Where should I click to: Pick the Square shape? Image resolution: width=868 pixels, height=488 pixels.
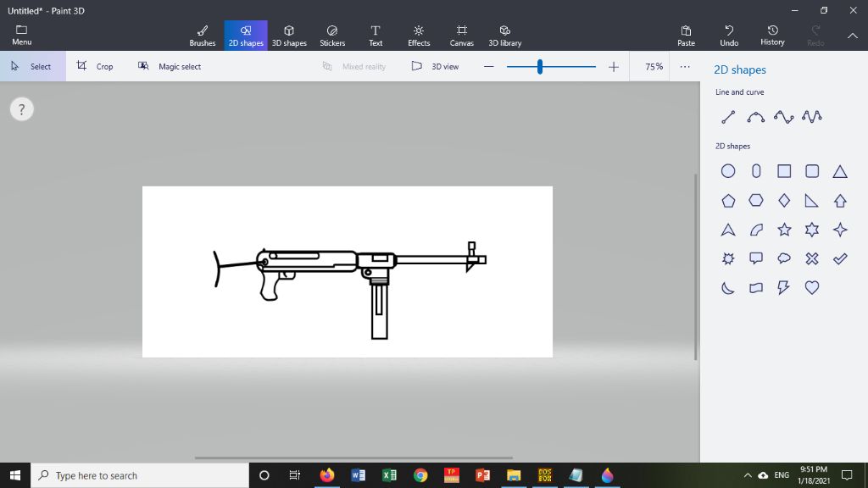(x=784, y=171)
